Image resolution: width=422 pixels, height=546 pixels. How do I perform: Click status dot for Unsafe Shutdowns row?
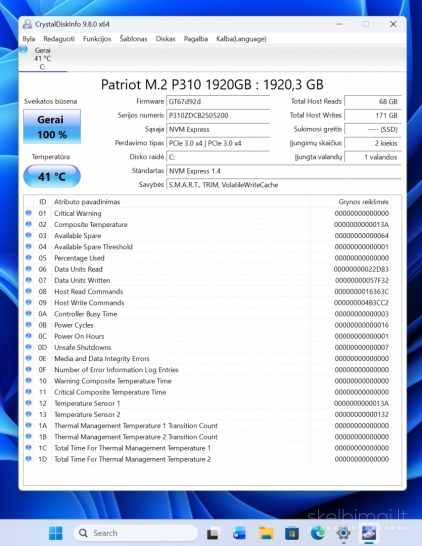click(x=29, y=347)
